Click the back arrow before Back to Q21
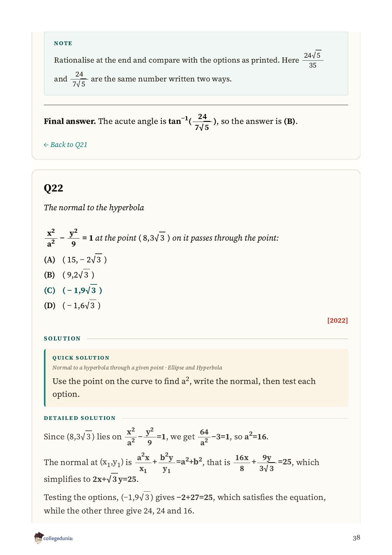Viewport: 392px width, 555px height. (x=46, y=145)
